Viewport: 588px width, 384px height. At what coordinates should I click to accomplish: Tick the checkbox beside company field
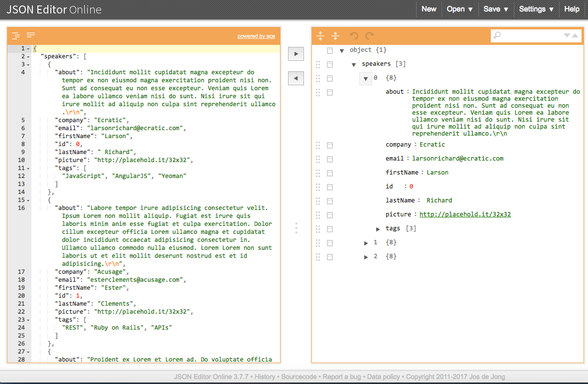330,145
